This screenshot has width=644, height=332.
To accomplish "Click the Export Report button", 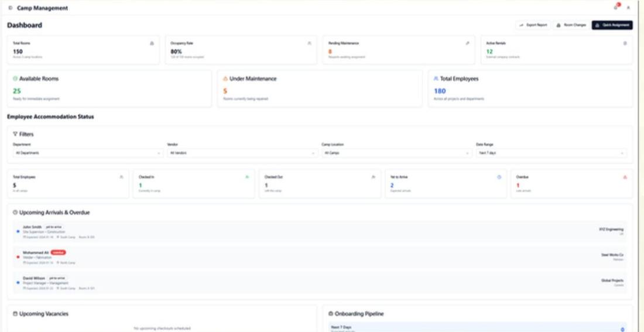I will coord(533,25).
